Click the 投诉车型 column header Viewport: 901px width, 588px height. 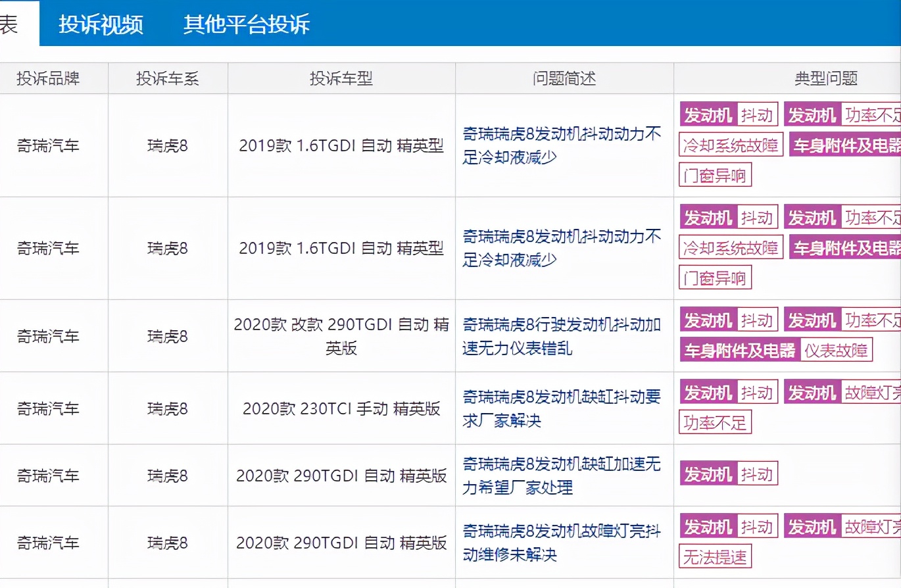click(341, 78)
